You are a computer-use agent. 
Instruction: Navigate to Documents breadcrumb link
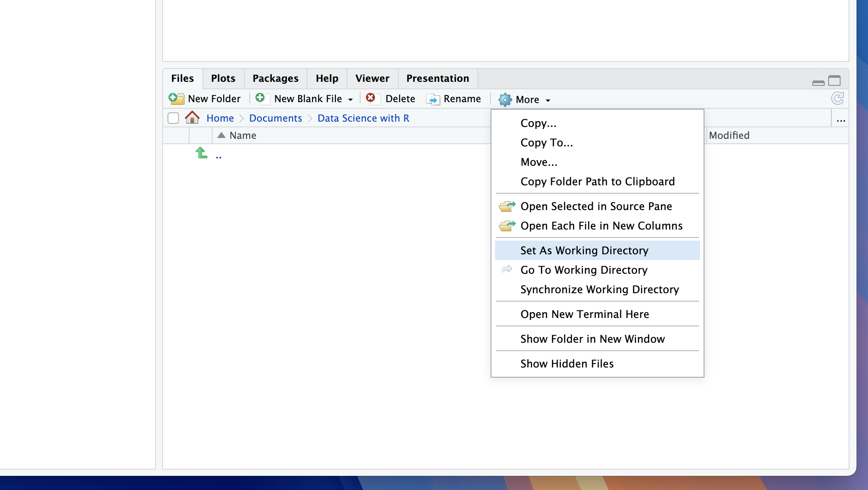(x=275, y=118)
